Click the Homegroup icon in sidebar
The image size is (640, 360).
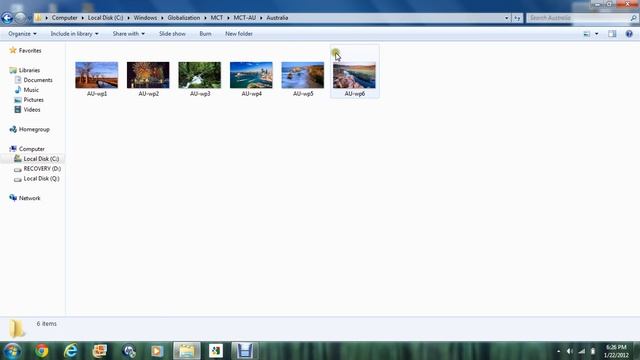(13, 129)
